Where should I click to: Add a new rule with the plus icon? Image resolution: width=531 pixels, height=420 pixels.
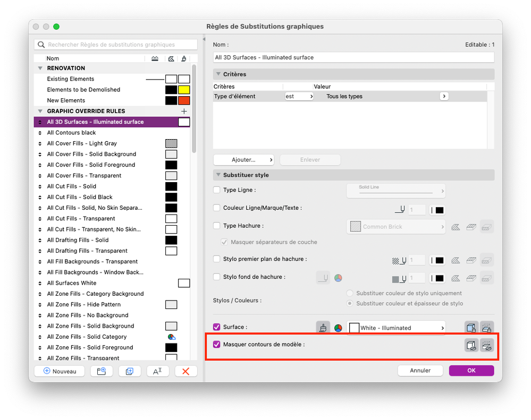coord(184,112)
